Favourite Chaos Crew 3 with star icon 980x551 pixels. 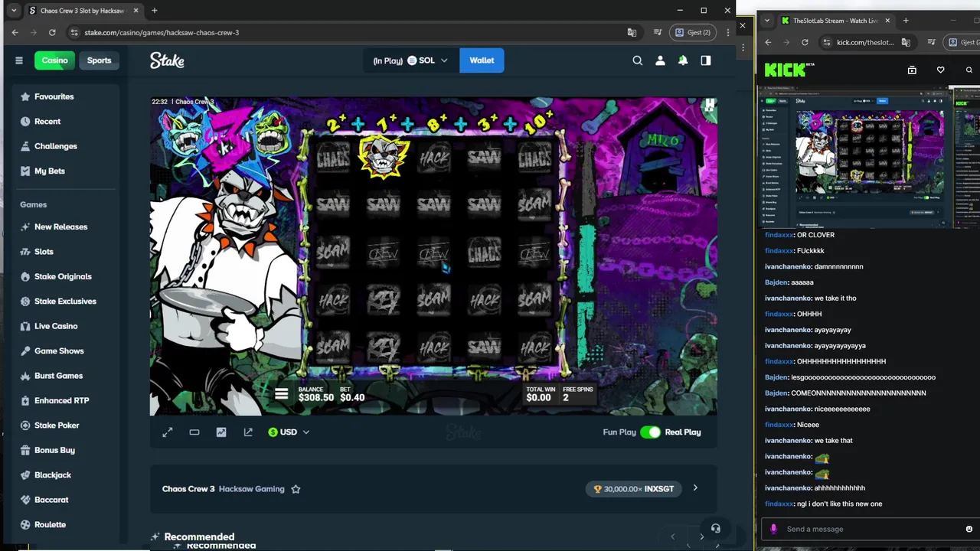tap(296, 489)
